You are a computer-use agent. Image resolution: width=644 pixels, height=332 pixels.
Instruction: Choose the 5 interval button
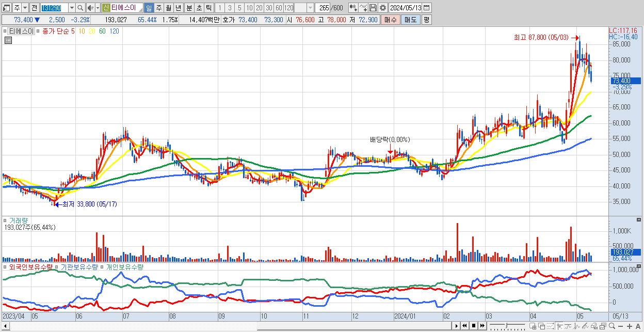(x=239, y=8)
